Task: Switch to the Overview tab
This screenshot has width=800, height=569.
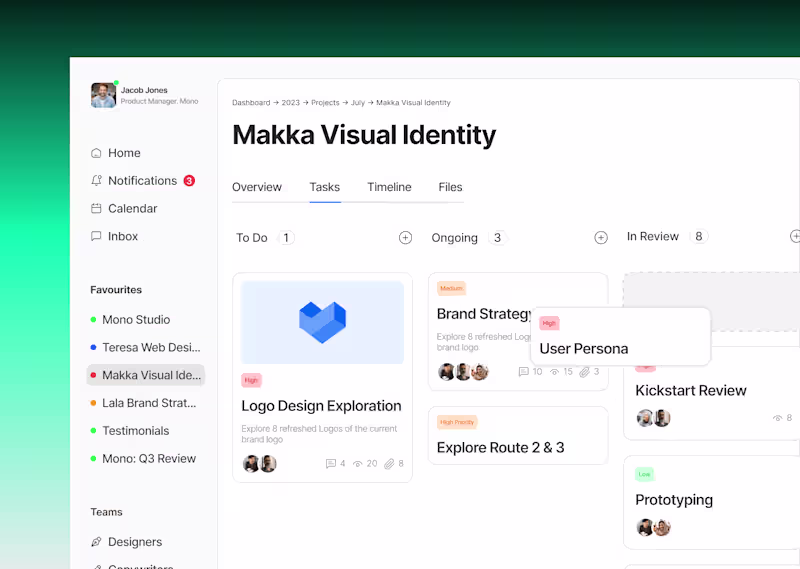Action: pos(257,187)
